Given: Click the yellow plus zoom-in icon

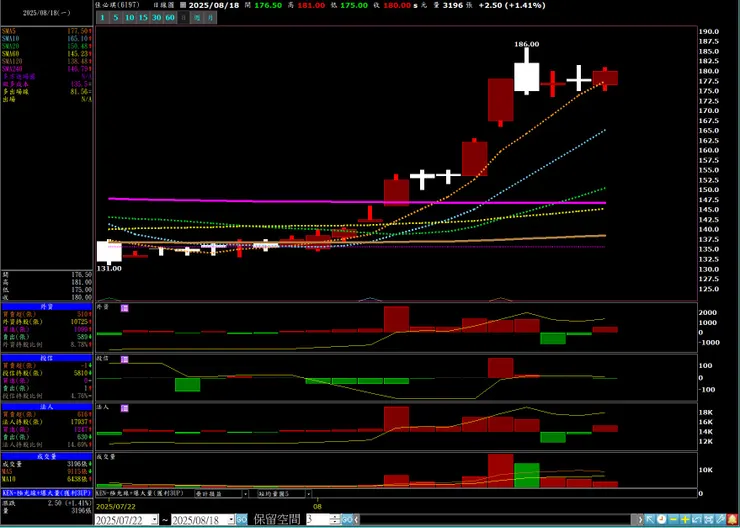Looking at the screenshot, I should coord(685,520).
